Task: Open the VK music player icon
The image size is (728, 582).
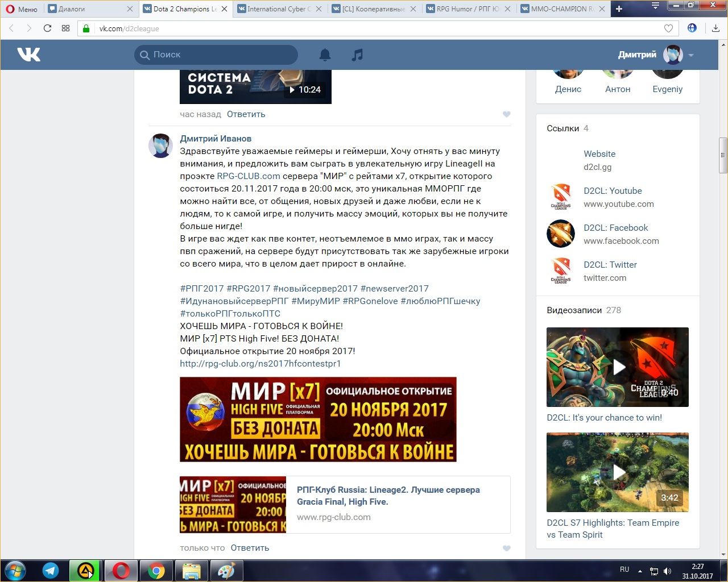Action: coord(357,55)
